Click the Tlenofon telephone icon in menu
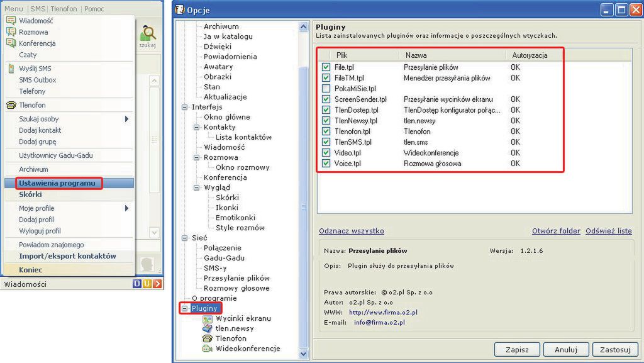This screenshot has height=363, width=644. (x=11, y=105)
